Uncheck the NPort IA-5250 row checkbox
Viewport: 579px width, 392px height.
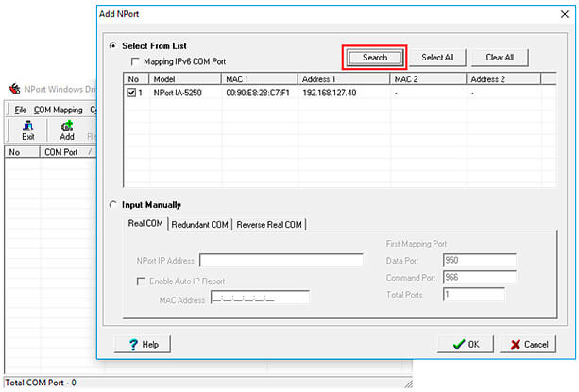[x=131, y=93]
